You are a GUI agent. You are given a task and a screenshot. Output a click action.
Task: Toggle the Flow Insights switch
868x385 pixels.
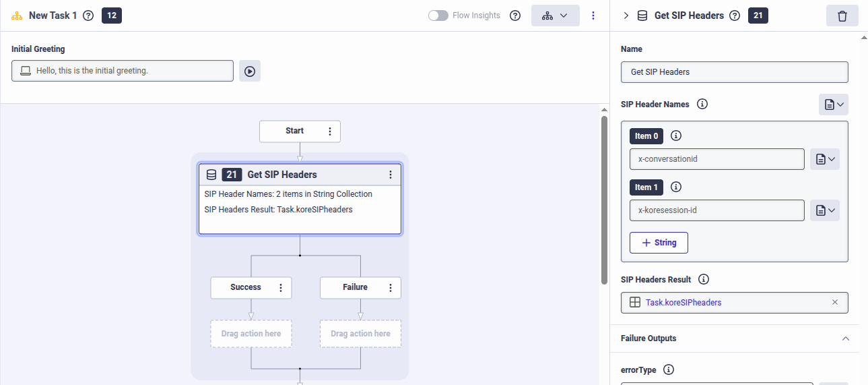click(438, 16)
